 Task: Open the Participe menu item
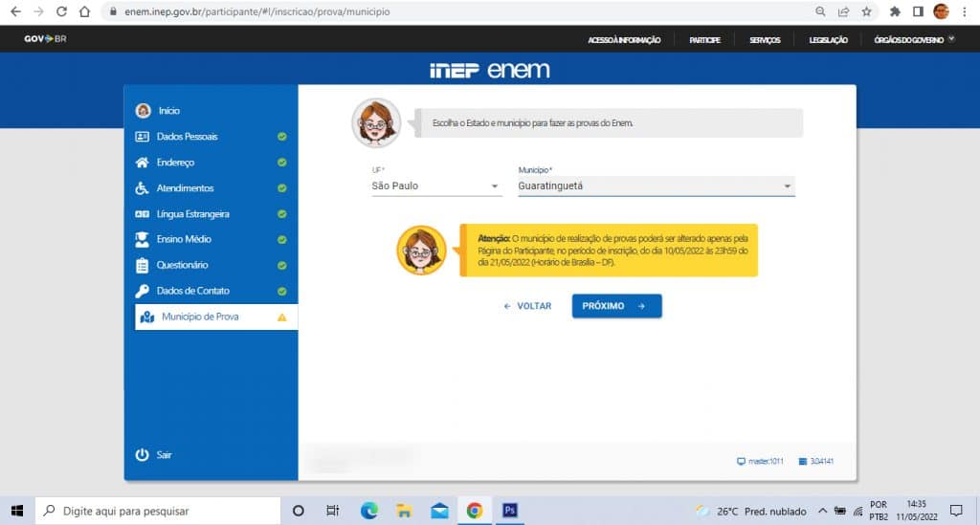704,40
